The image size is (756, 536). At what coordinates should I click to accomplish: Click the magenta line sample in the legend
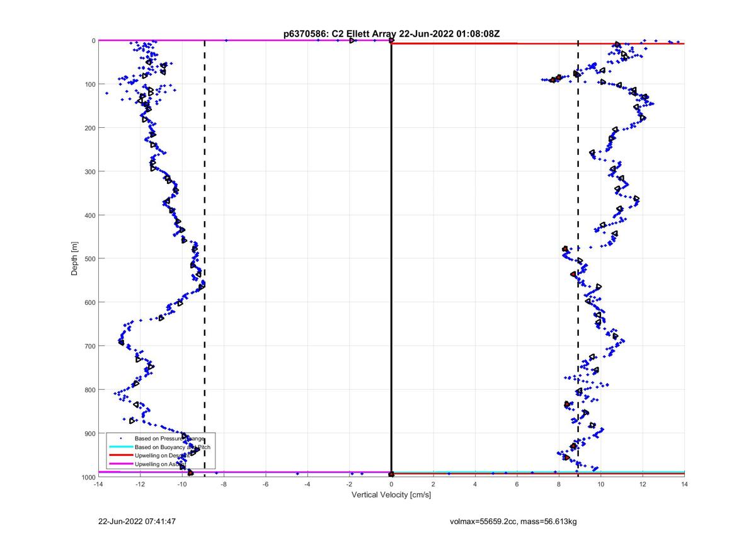click(x=120, y=463)
